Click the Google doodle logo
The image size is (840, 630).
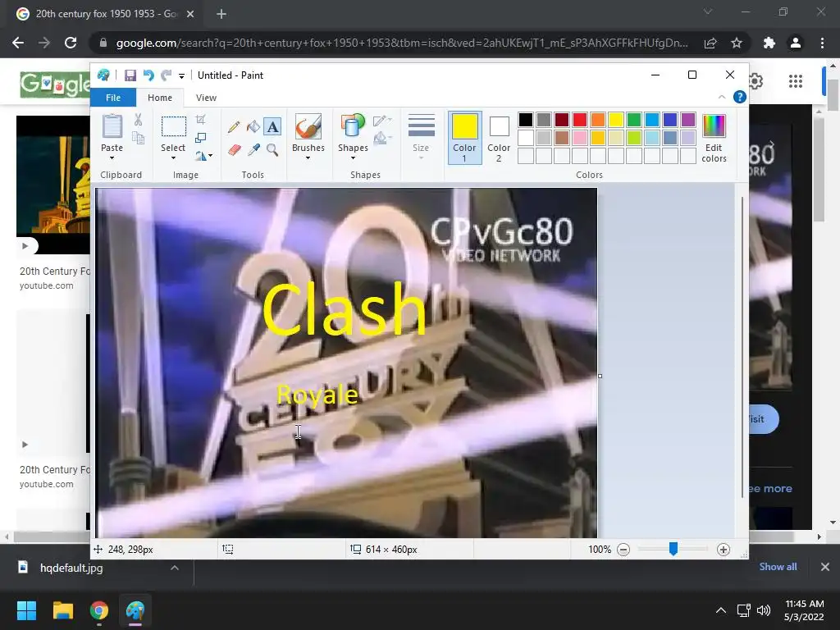click(55, 84)
